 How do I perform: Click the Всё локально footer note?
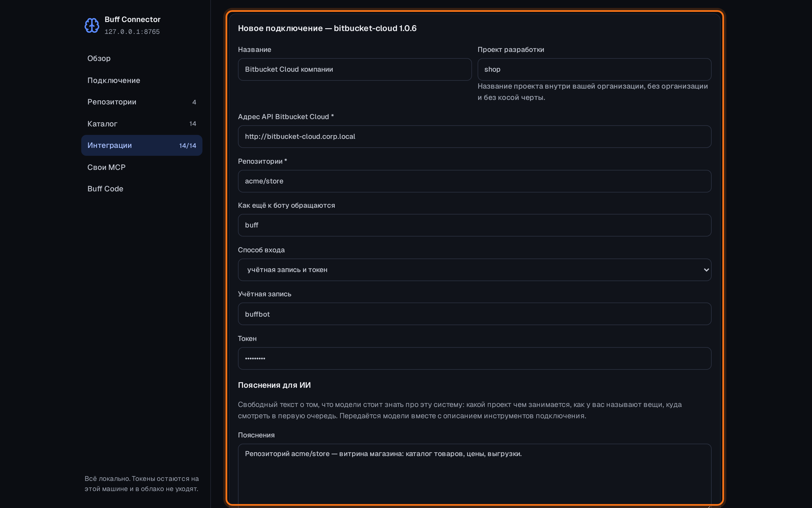pos(141,483)
